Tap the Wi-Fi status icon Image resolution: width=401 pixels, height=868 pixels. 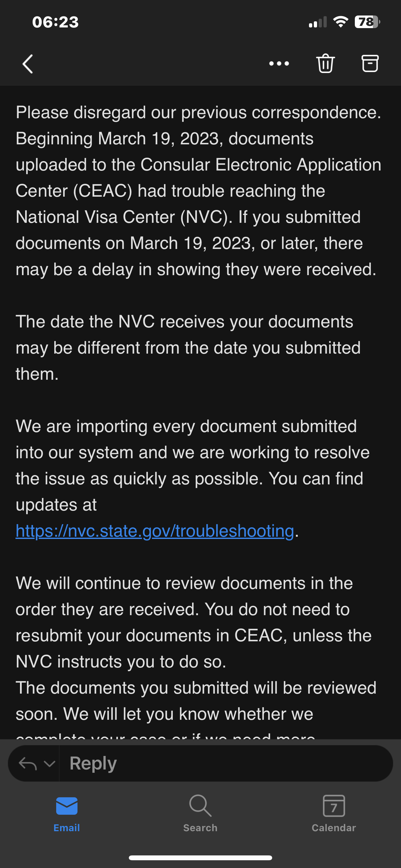(x=340, y=22)
